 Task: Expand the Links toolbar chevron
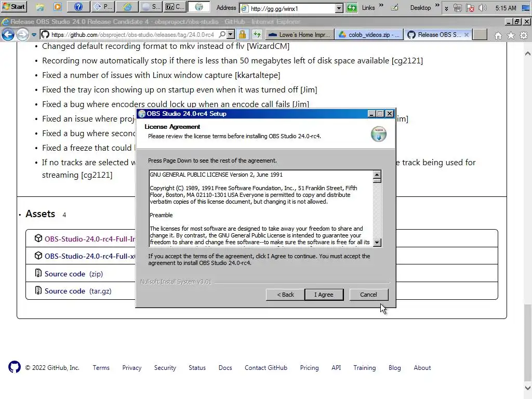(381, 5)
